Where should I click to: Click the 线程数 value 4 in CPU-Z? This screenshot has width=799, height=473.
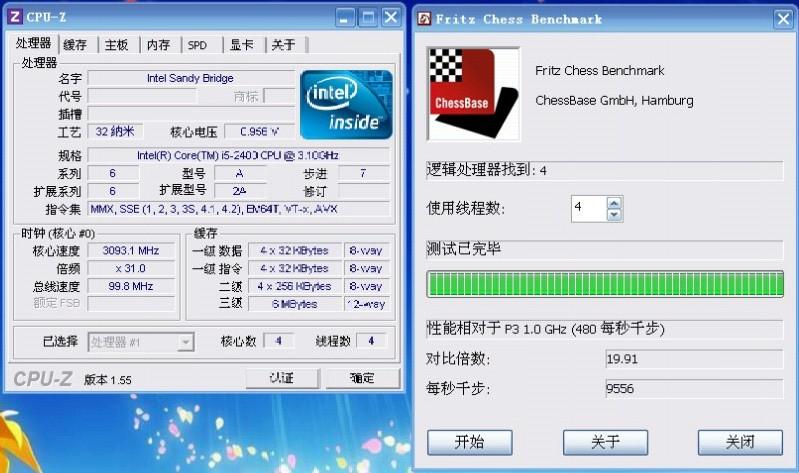pyautogui.click(x=371, y=341)
